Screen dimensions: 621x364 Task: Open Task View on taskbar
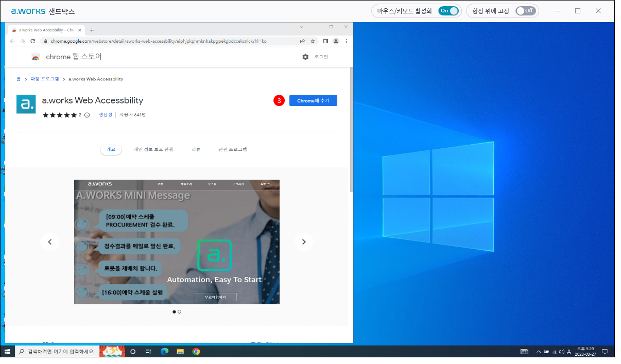148,352
